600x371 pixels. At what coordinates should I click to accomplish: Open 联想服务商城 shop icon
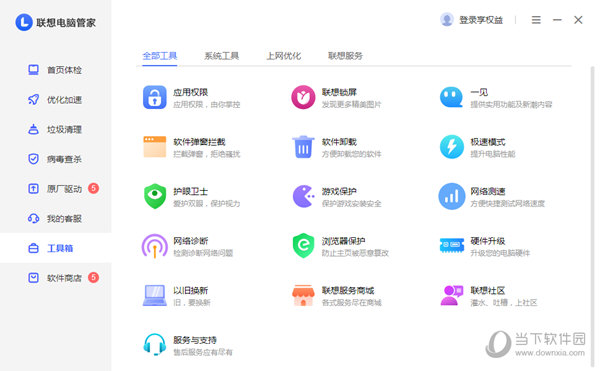(x=303, y=295)
